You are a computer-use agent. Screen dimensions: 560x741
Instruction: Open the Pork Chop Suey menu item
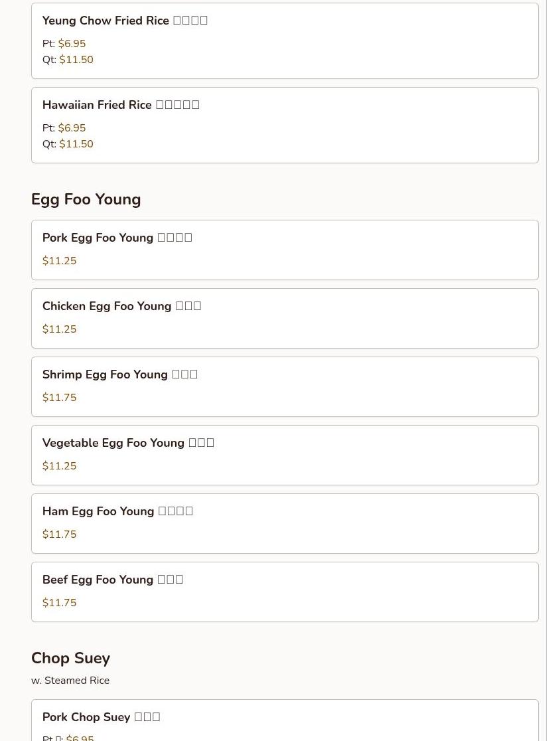tap(101, 717)
